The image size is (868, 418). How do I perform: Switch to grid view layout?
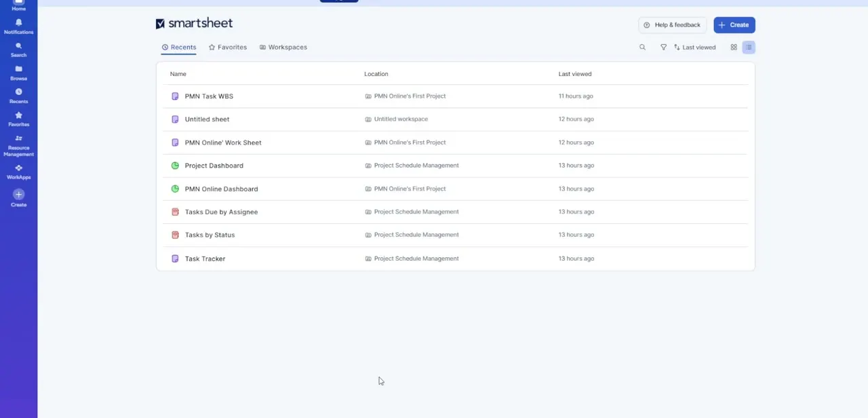pyautogui.click(x=734, y=47)
